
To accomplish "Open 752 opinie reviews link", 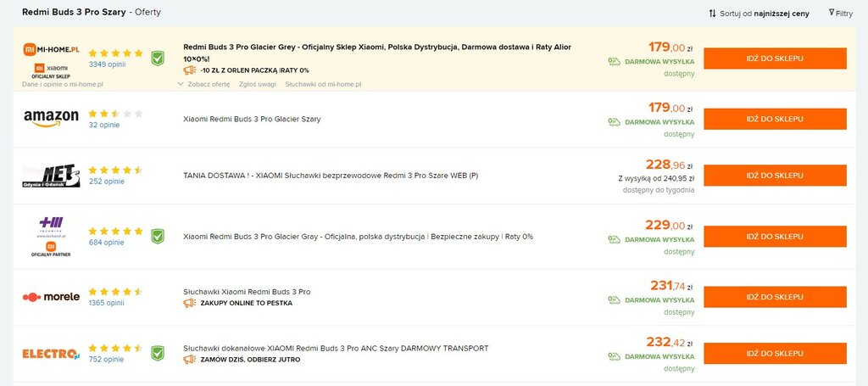I will click(106, 360).
